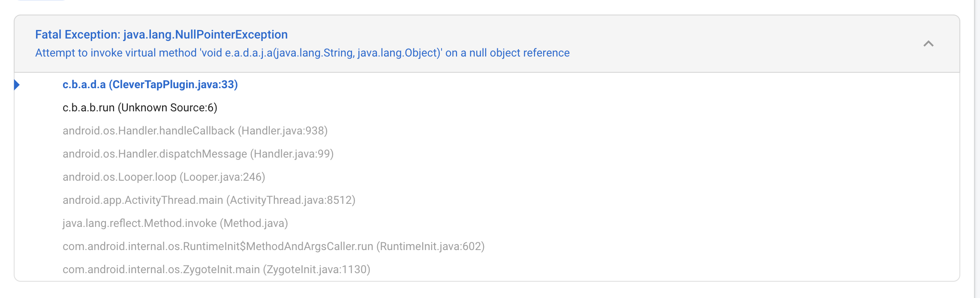Click the Method.invoke reflect frame

[x=175, y=223]
